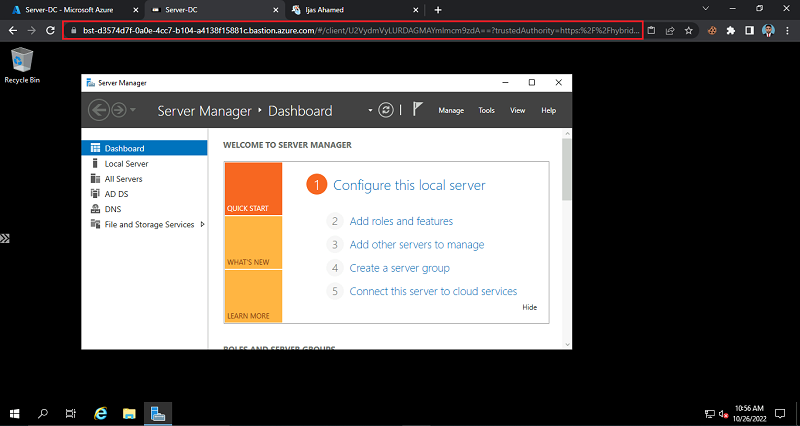Click the browser forward button

(x=32, y=31)
